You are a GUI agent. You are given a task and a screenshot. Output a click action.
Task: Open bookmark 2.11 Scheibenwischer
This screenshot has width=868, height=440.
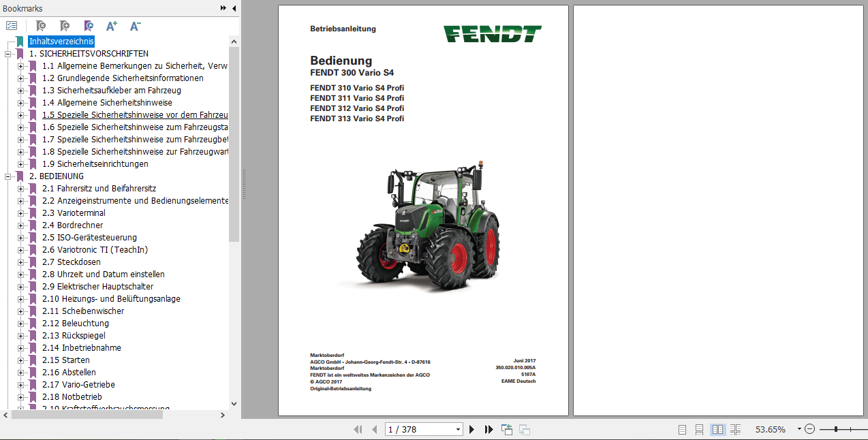click(x=83, y=311)
